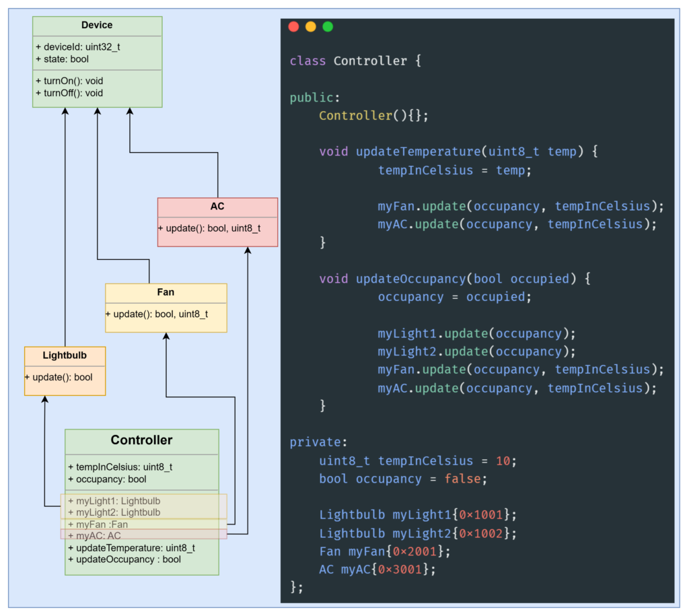Viewport: 689px width, 616px height.
Task: Select the Device class title
Action: 97,25
